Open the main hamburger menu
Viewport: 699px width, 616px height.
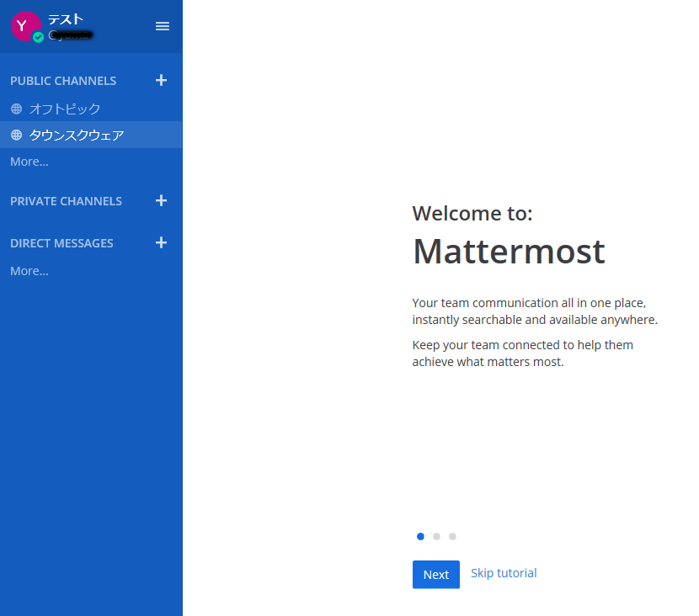163,26
